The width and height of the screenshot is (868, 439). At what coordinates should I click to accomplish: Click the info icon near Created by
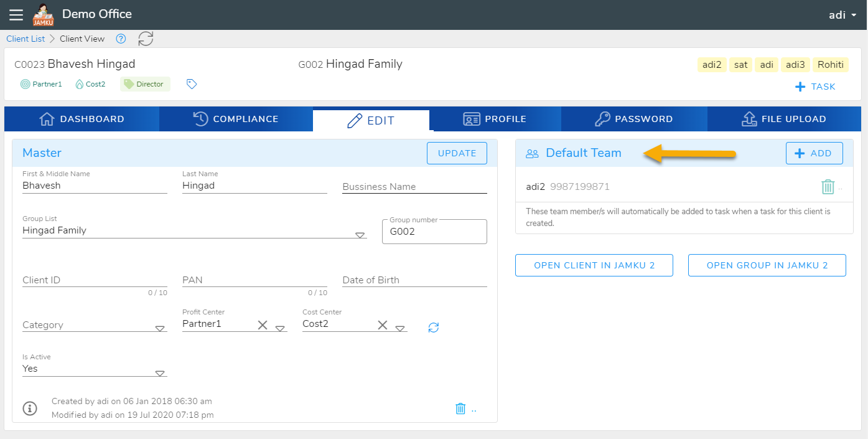[x=30, y=408]
